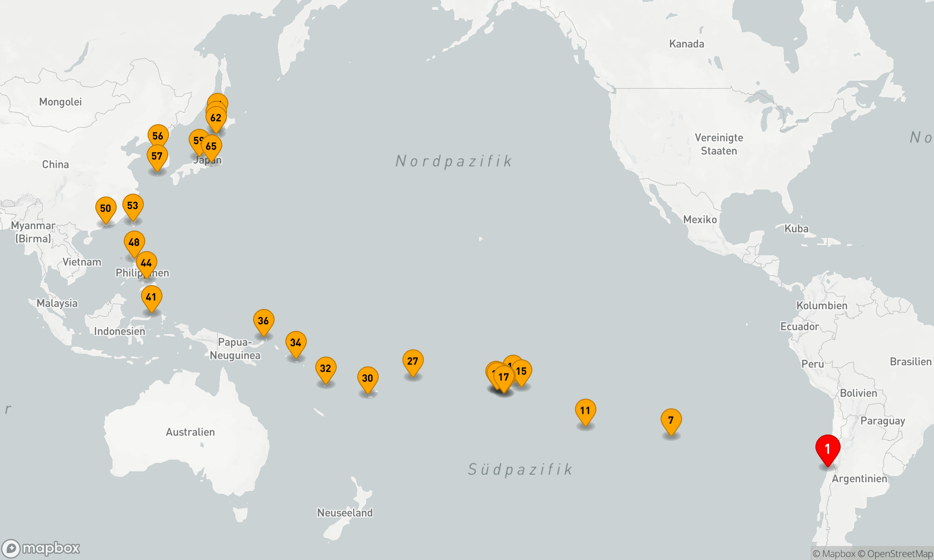
Task: Select orange map marker 11
Action: [585, 410]
